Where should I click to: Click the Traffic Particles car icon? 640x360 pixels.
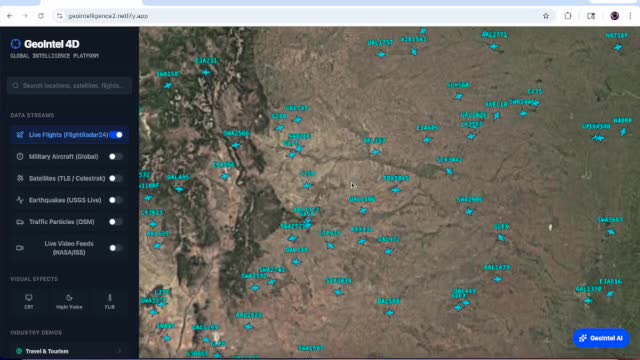point(20,222)
